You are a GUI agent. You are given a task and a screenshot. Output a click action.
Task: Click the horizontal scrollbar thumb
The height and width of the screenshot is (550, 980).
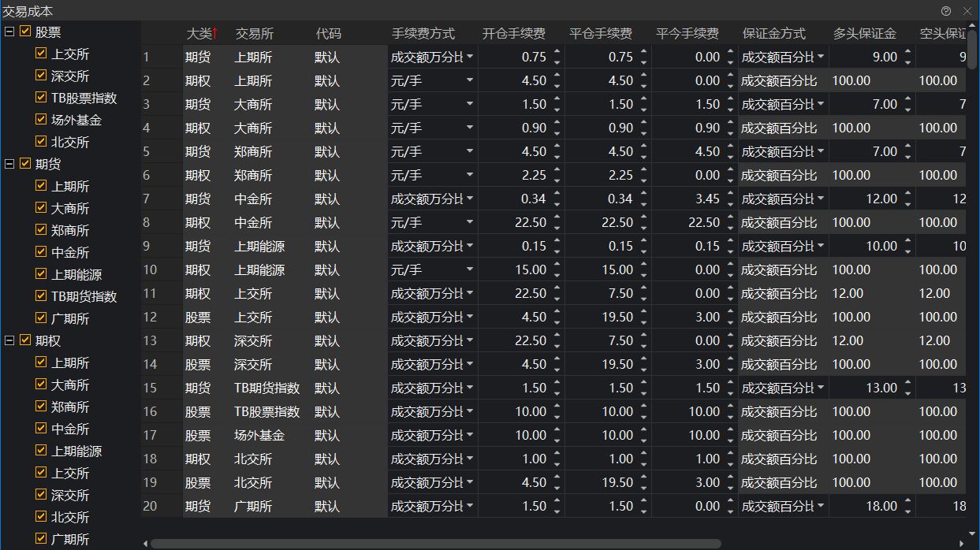[434, 543]
